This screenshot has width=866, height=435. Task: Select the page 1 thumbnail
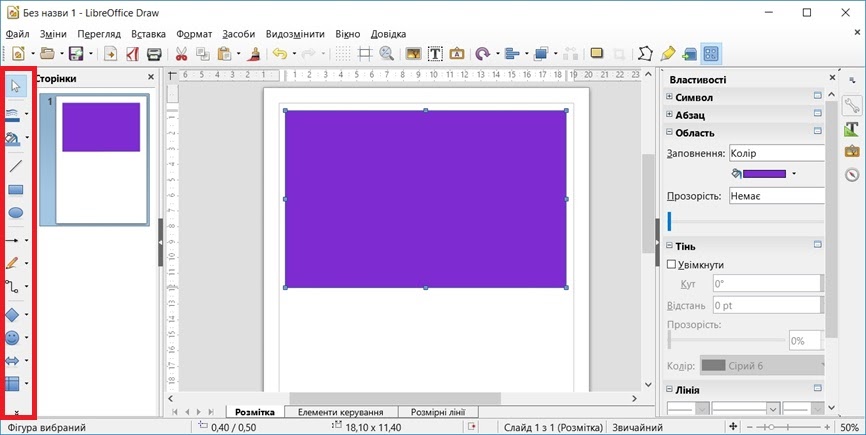point(101,160)
